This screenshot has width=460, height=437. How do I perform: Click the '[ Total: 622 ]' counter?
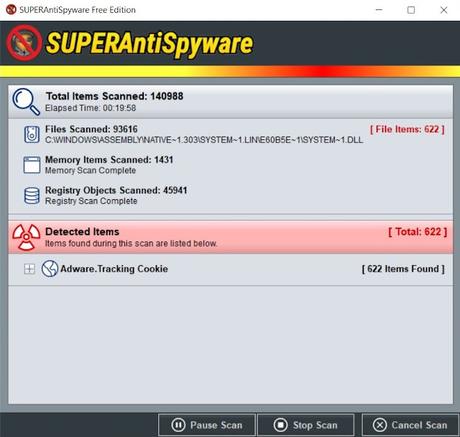(x=418, y=232)
